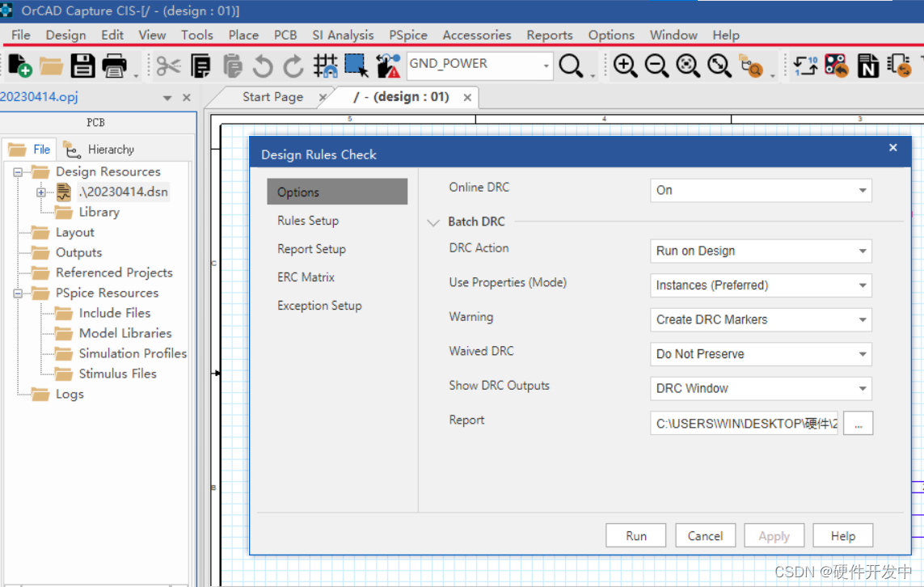Click the Undo arrow icon

click(x=263, y=65)
